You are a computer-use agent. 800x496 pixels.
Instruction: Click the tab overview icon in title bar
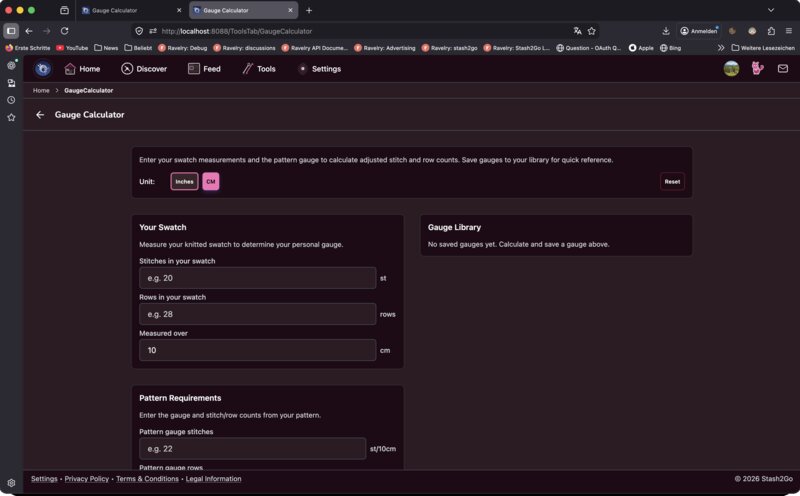pyautogui.click(x=64, y=10)
